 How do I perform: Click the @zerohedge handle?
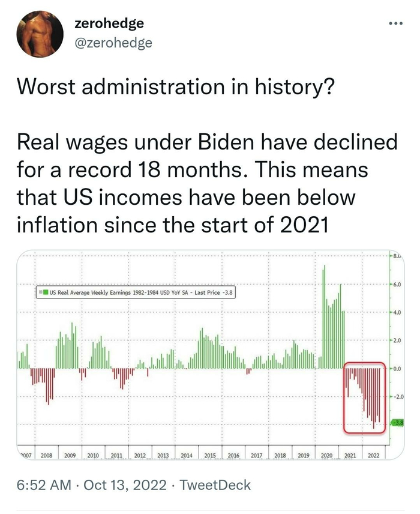click(x=114, y=42)
